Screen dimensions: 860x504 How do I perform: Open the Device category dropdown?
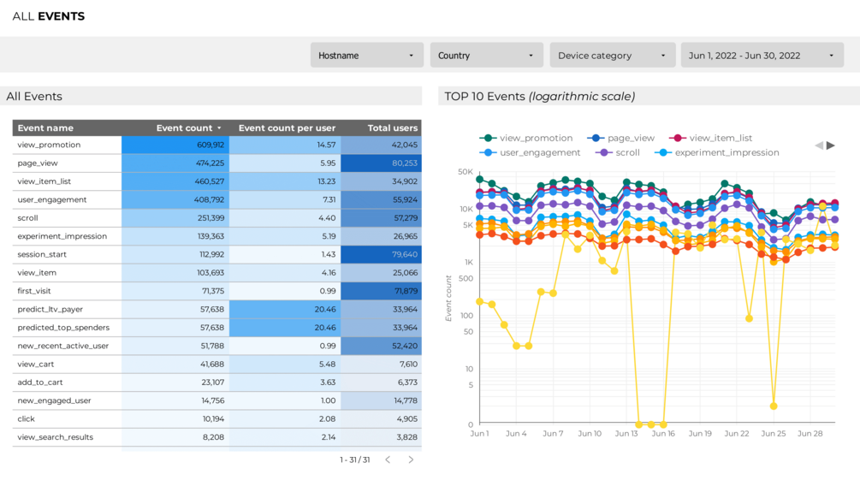coord(611,56)
